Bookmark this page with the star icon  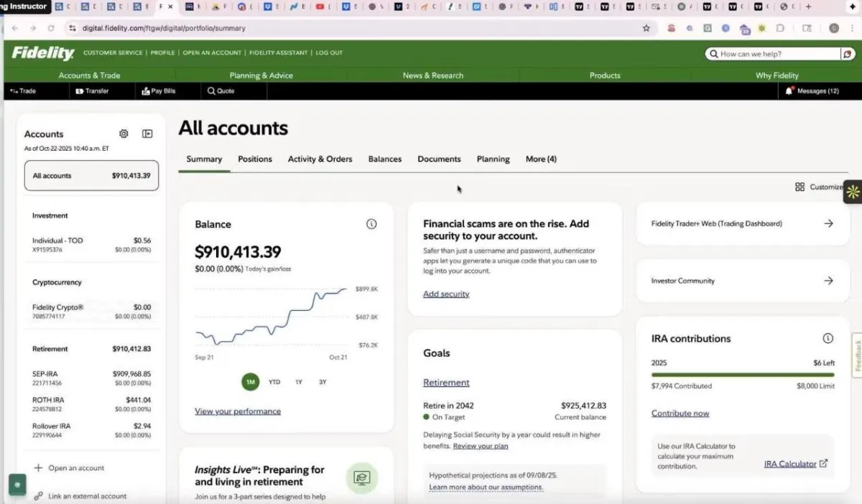click(646, 28)
